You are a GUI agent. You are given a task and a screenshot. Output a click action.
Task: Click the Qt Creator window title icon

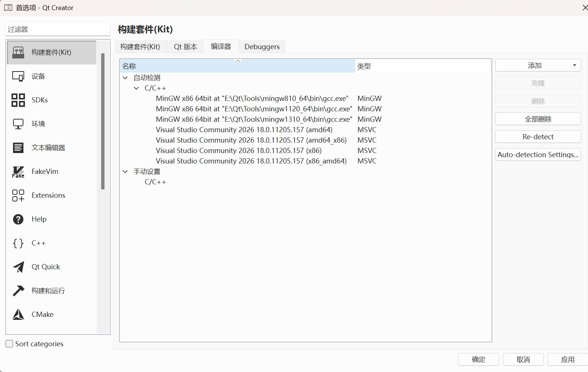tap(8, 7)
